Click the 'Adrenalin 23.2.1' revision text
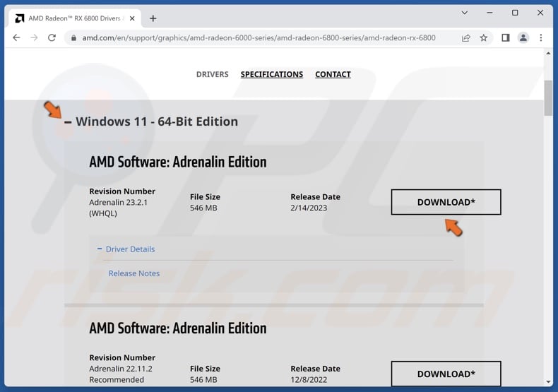 (118, 203)
